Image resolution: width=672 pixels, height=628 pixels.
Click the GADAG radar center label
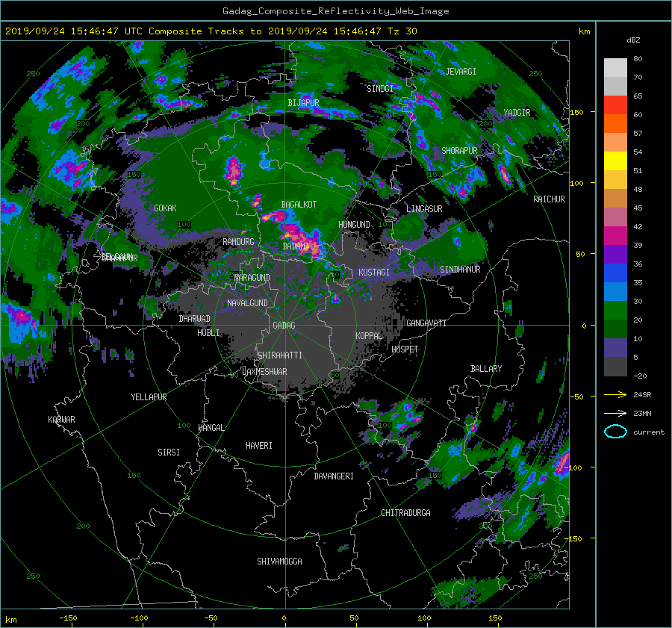[284, 326]
